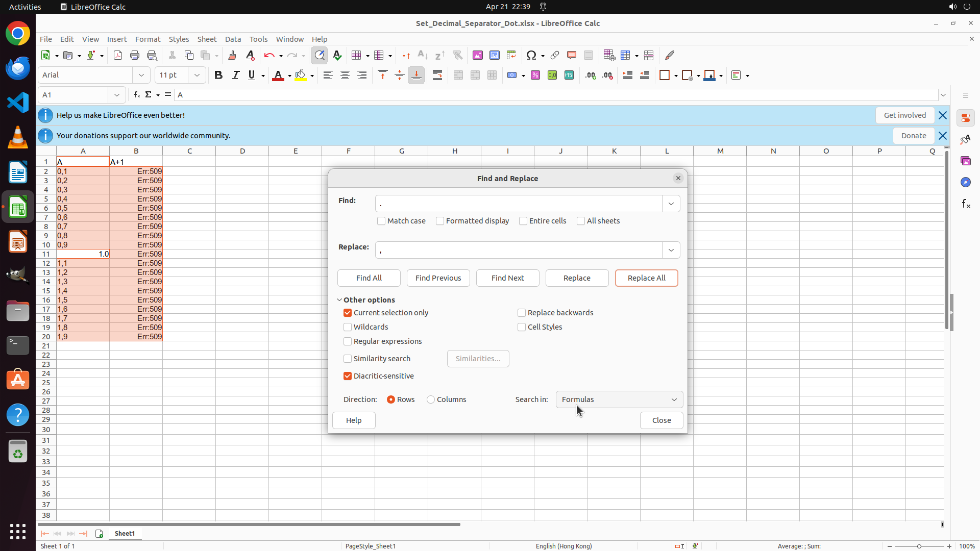Image resolution: width=980 pixels, height=551 pixels.
Task: Open the sidebar Navigator icon
Action: pos(966,183)
